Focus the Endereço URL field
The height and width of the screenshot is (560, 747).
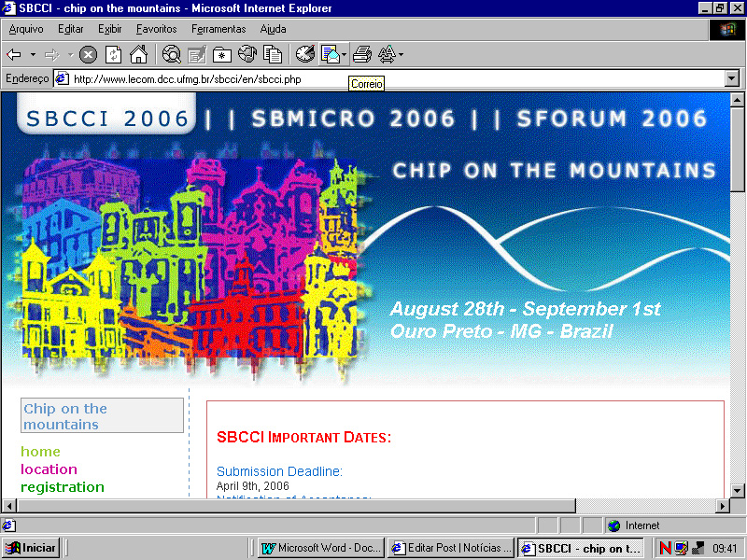coord(388,78)
